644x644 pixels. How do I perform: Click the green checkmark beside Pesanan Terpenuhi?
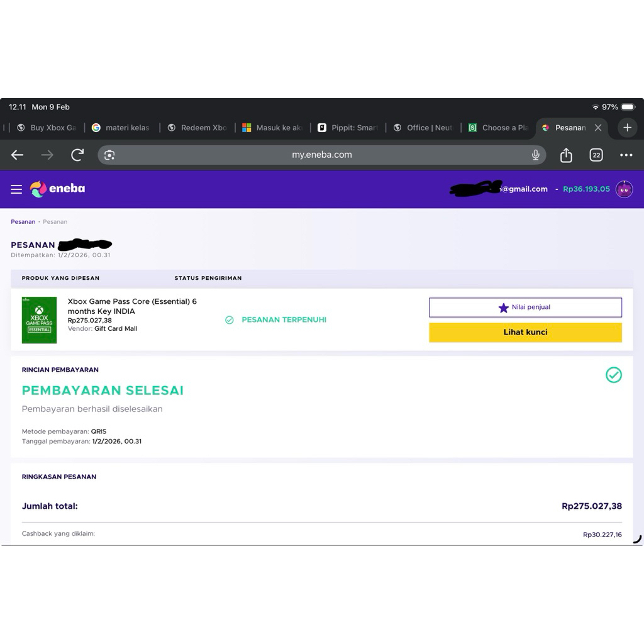pyautogui.click(x=230, y=319)
